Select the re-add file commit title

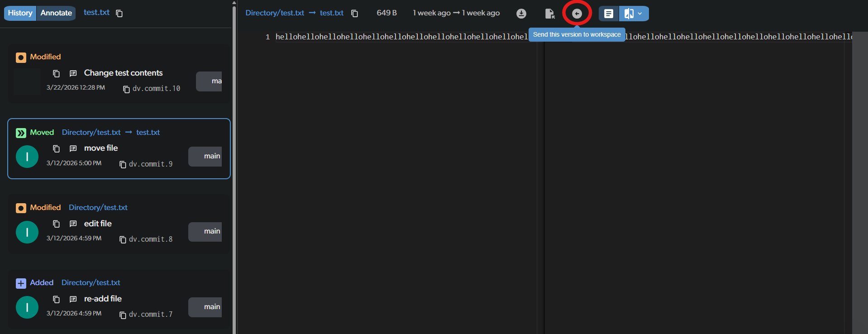(103, 299)
